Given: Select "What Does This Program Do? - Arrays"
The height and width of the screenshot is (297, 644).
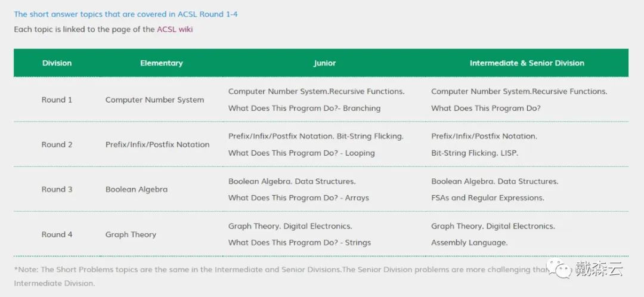Looking at the screenshot, I should click(299, 198).
